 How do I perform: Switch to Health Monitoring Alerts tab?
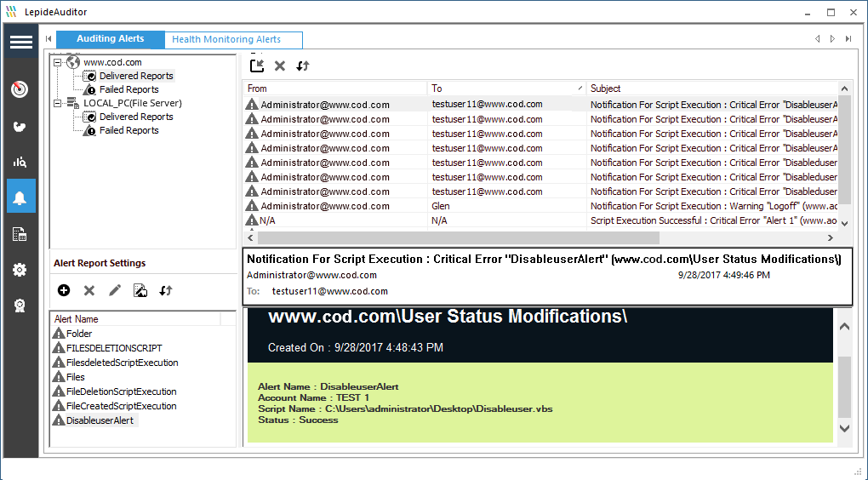pyautogui.click(x=233, y=39)
